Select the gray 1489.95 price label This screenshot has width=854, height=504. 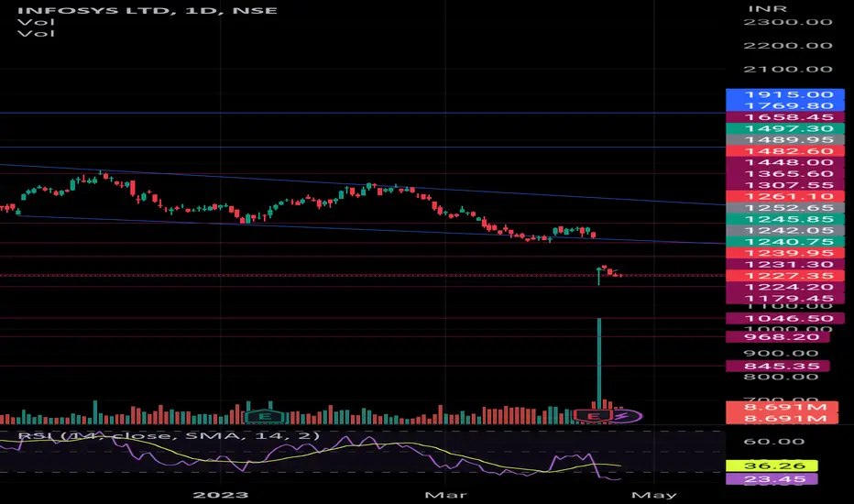[785, 140]
